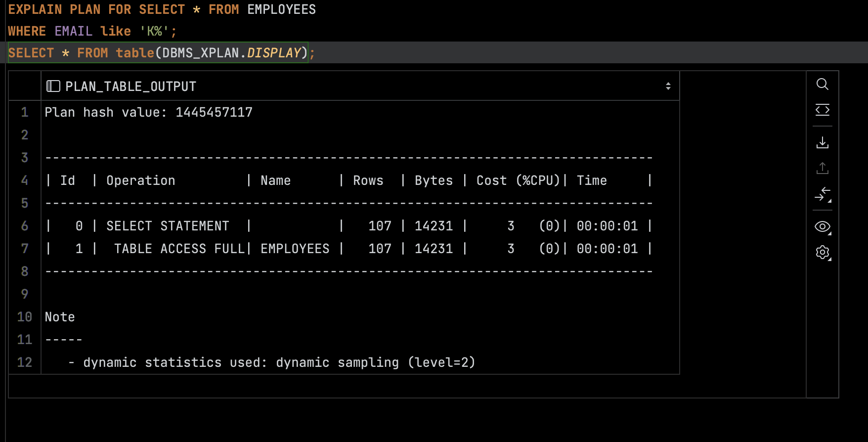Viewport: 868px width, 442px height.
Task: Click the upload import icon
Action: 822,168
